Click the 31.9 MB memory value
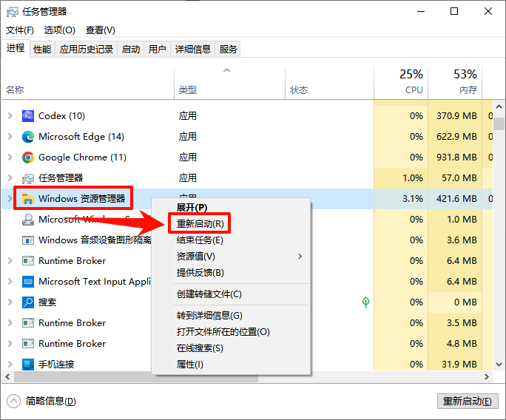506x420 pixels. coord(459,365)
